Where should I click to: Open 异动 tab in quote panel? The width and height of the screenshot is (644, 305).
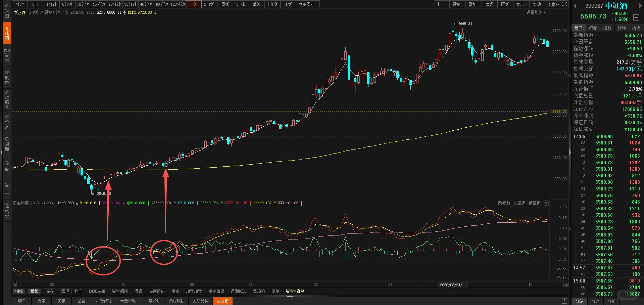point(622,28)
